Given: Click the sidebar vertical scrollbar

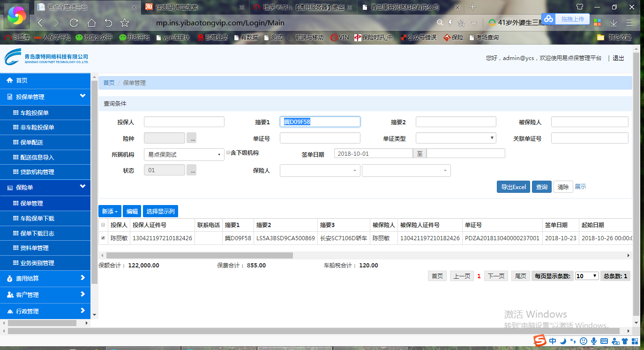Looking at the screenshot, I should (x=94, y=183).
